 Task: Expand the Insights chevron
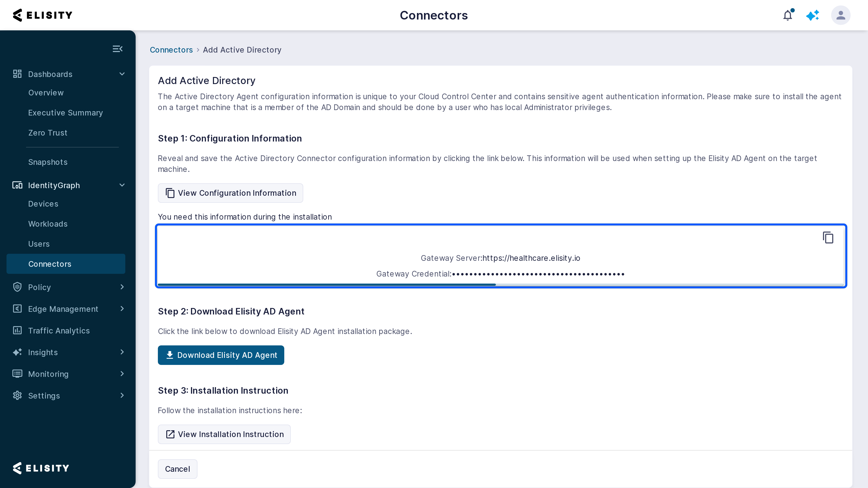[x=122, y=352]
